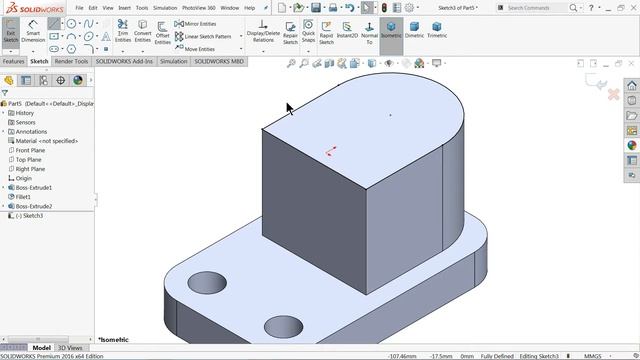640x360 pixels.
Task: Select the Corner Rectangle tool
Action: click(54, 36)
